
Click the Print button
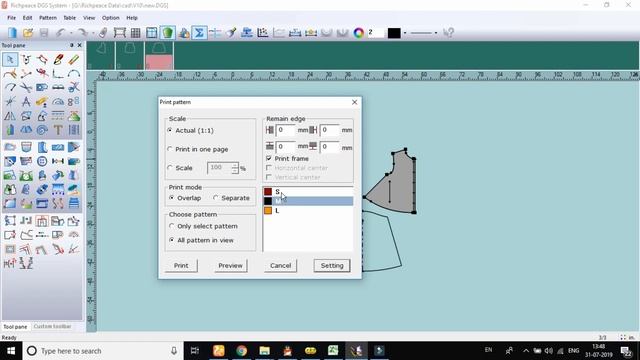tap(181, 266)
